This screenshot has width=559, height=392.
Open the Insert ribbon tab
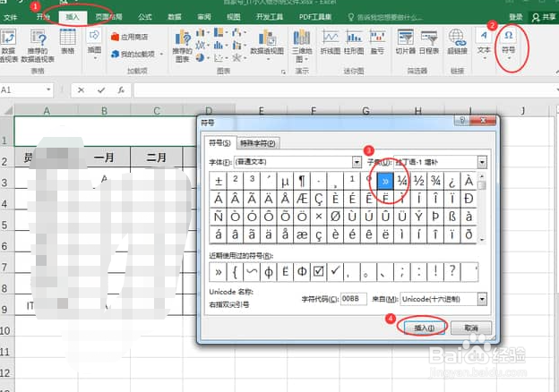click(x=73, y=17)
